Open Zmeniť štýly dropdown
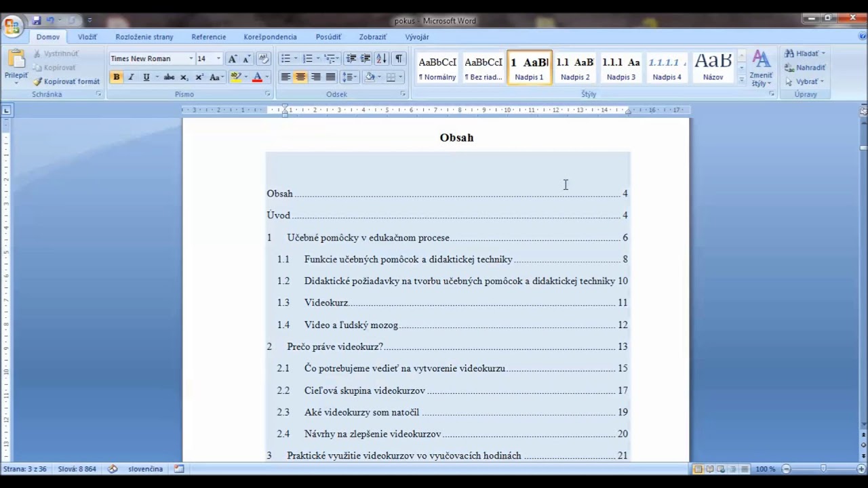868x488 pixels. pos(761,68)
